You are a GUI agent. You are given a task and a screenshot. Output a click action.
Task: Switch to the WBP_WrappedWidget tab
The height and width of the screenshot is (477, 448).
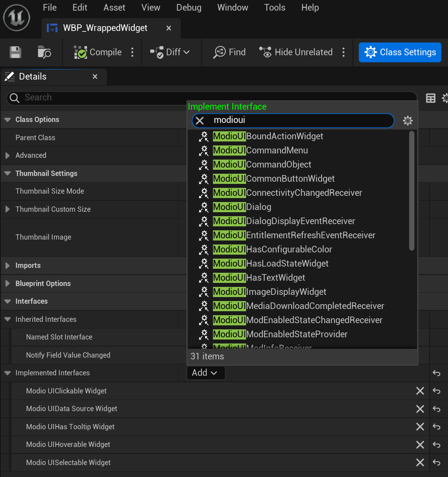[x=105, y=28]
